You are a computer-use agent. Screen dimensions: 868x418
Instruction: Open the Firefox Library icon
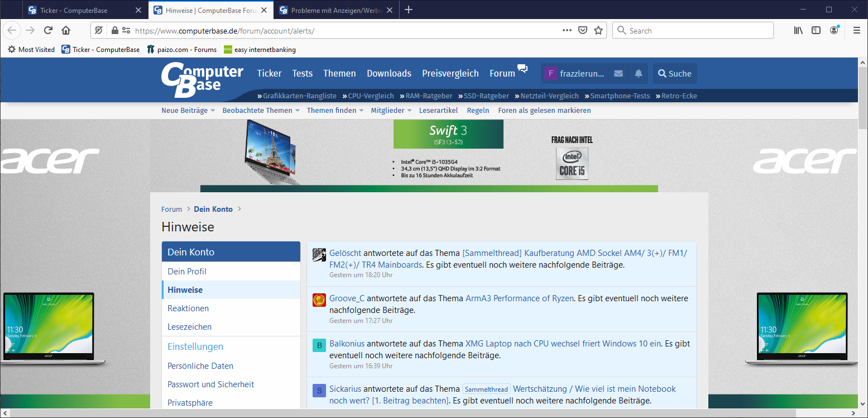[798, 30]
